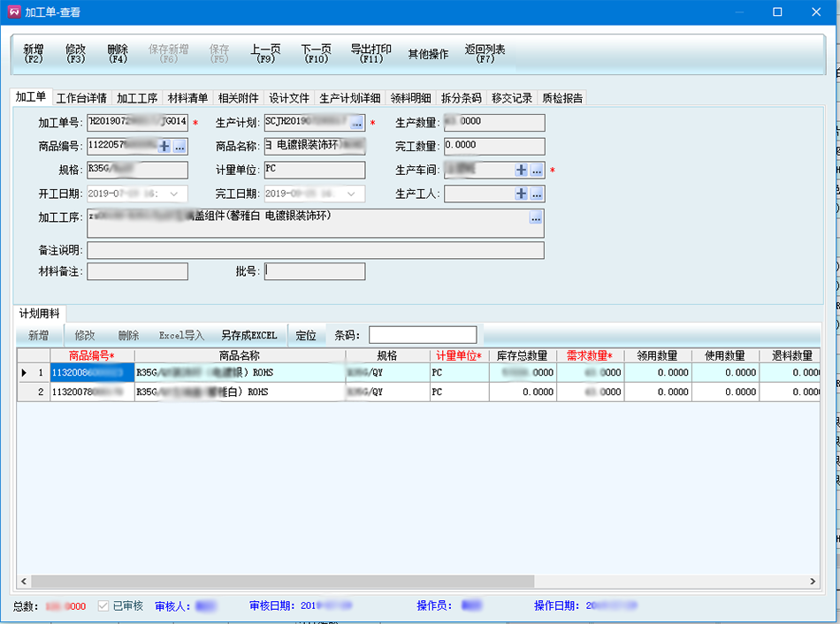Click the 修改 (F3) toolbar button
The width and height of the screenshot is (840, 624).
(x=75, y=54)
